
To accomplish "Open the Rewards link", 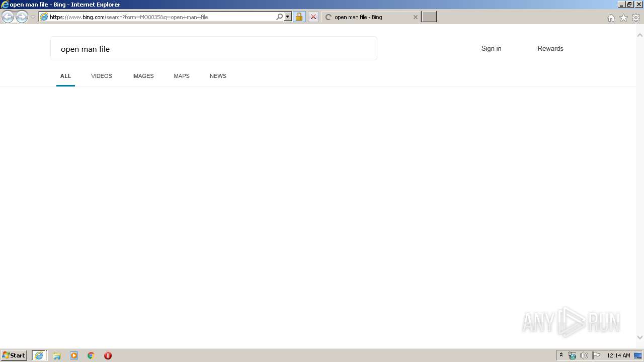I will click(550, 49).
